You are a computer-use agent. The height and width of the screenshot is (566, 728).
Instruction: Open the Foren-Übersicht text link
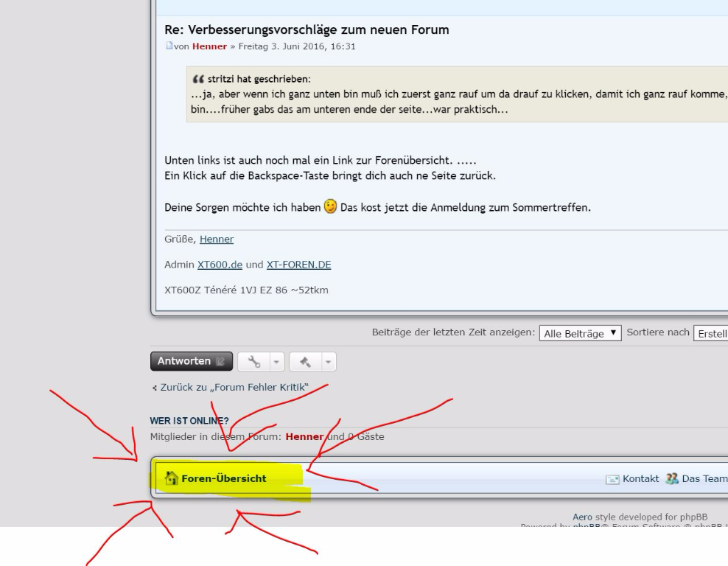point(224,479)
